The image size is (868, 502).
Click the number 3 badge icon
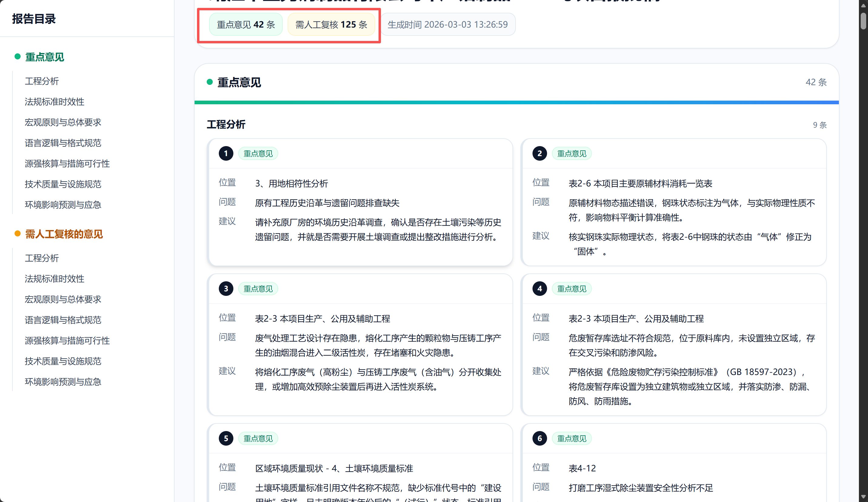[x=226, y=289]
